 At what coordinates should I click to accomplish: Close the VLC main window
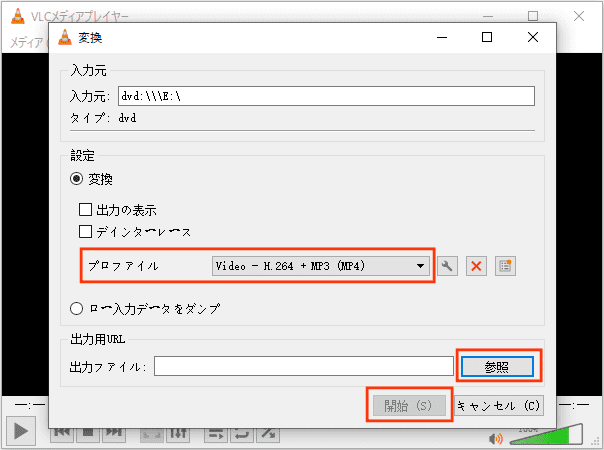coord(579,16)
